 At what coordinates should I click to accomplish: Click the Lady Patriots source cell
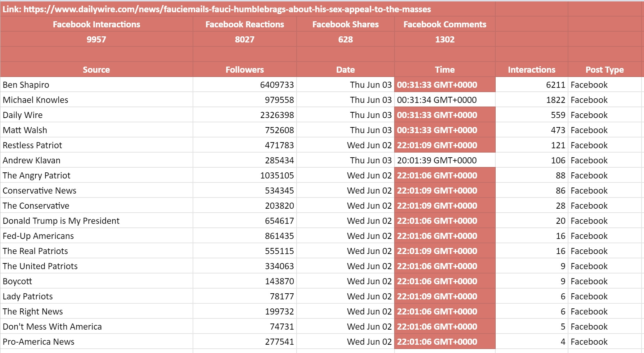click(96, 296)
